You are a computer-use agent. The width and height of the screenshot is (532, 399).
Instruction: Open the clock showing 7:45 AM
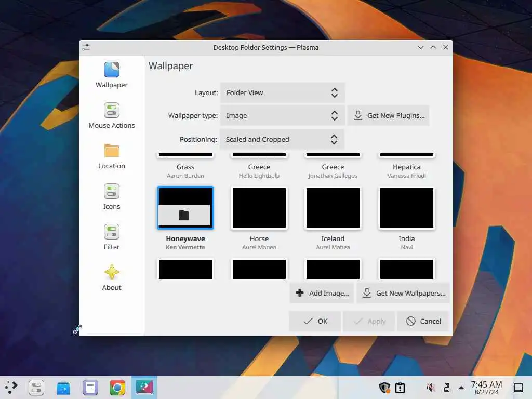(x=486, y=388)
